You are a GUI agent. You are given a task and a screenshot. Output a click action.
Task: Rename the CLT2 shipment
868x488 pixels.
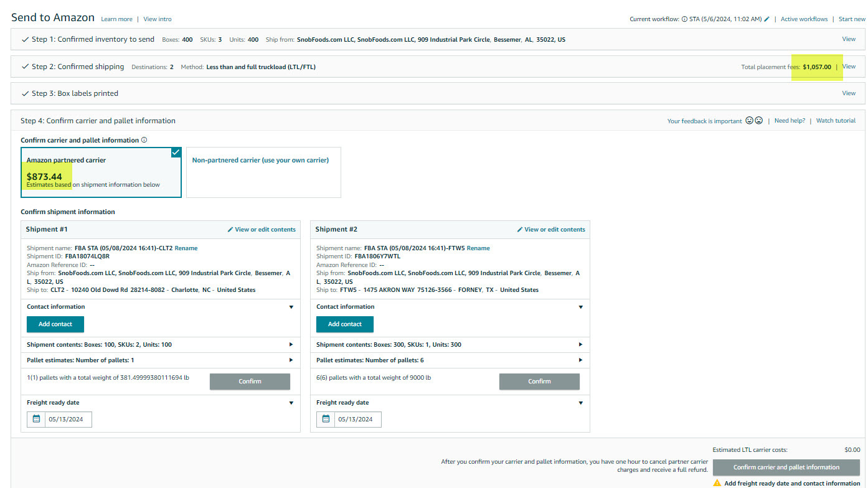pyautogui.click(x=186, y=248)
